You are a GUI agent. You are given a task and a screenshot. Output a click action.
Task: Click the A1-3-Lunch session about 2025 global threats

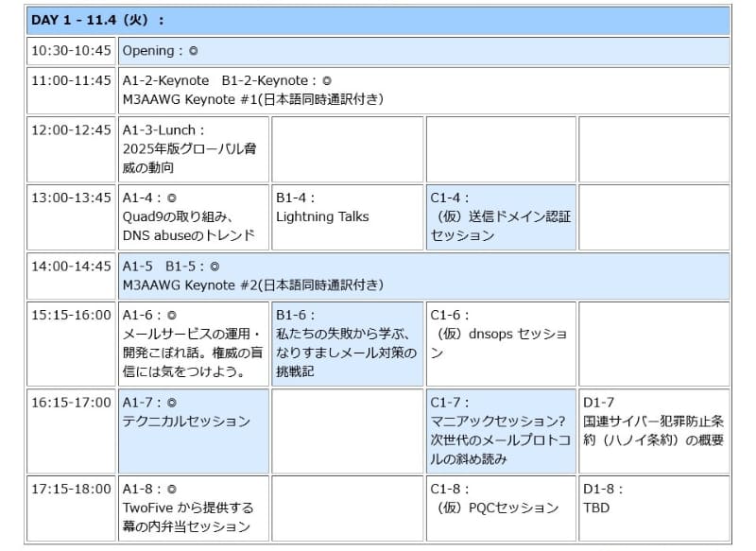point(189,149)
